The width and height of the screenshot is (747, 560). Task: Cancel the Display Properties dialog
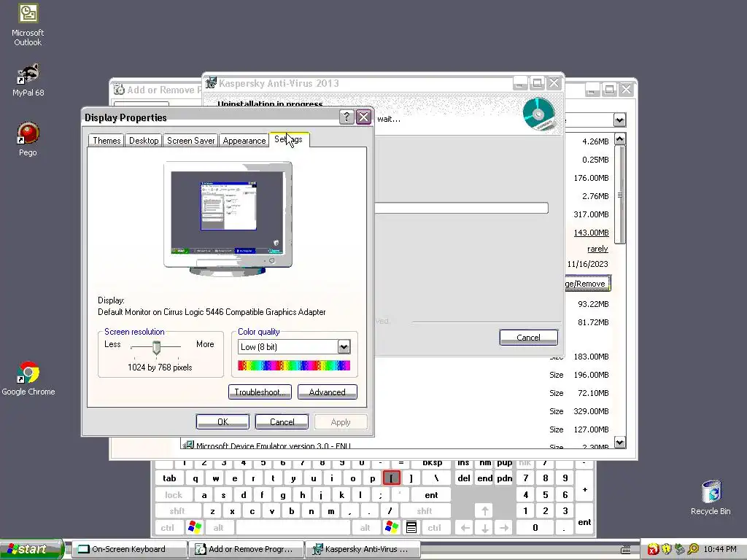pyautogui.click(x=282, y=422)
